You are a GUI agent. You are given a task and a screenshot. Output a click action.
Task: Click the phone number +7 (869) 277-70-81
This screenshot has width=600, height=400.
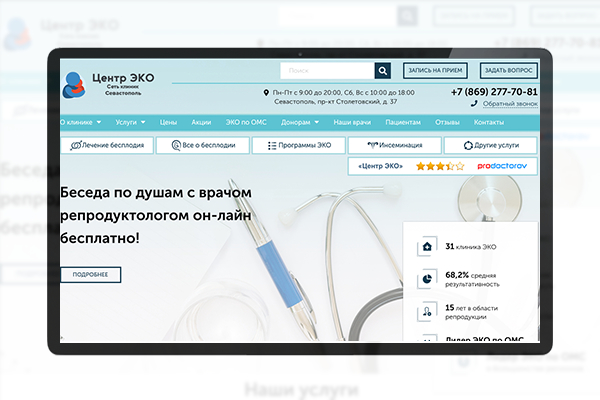[x=494, y=92]
